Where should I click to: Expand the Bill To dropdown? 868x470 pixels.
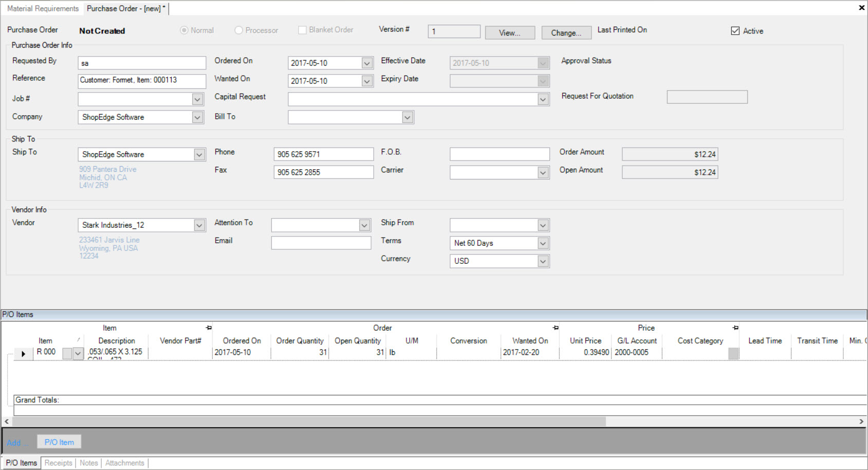click(x=407, y=117)
